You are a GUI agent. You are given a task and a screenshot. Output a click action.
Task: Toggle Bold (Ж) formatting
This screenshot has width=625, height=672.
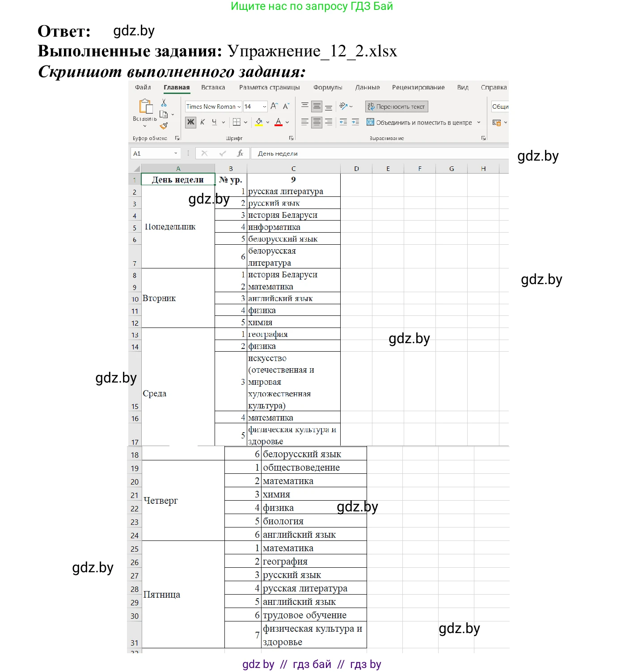[191, 122]
